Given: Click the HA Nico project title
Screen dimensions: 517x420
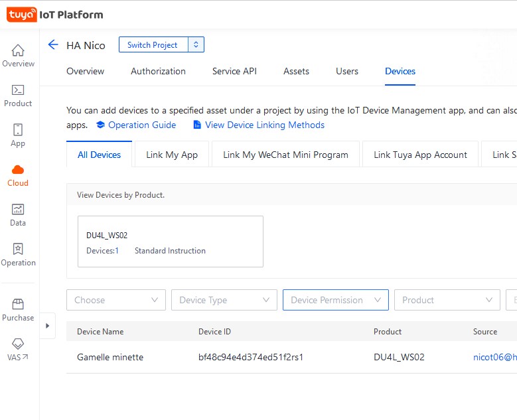Looking at the screenshot, I should [x=86, y=45].
